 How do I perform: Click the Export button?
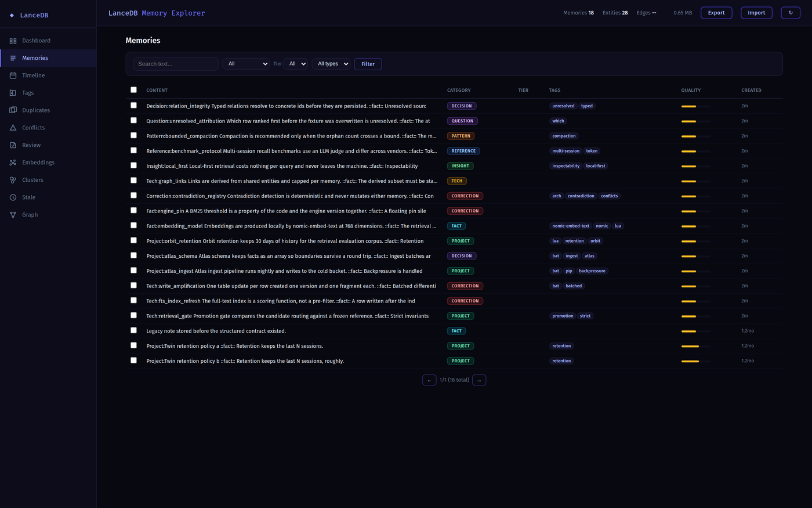click(716, 13)
